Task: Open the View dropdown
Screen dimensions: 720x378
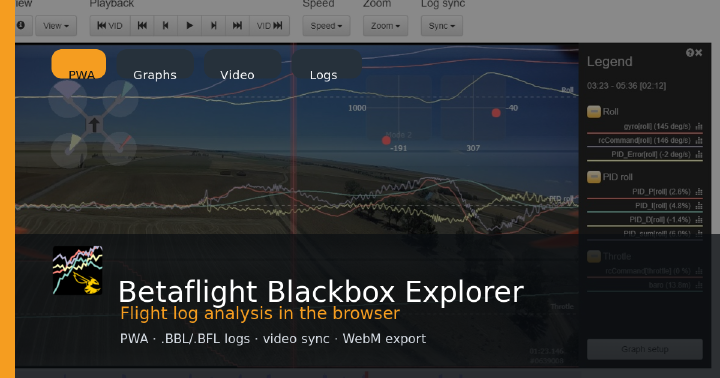Action: (56, 26)
